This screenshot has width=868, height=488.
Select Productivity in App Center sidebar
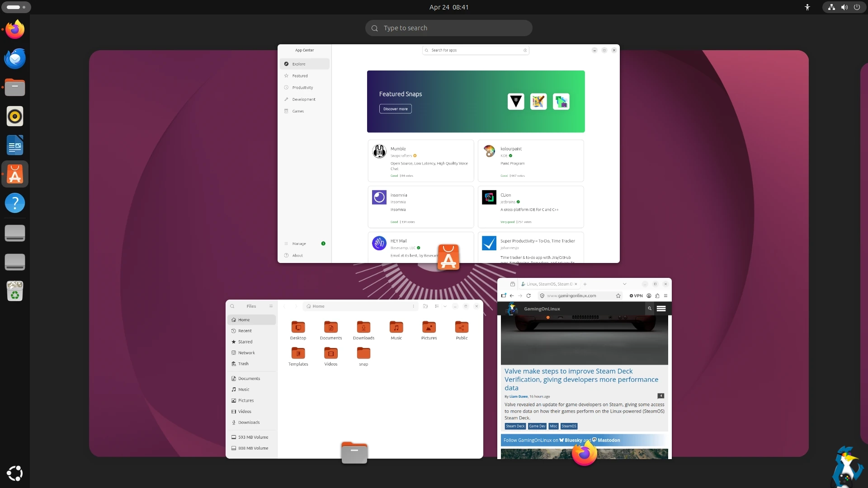[x=302, y=88]
